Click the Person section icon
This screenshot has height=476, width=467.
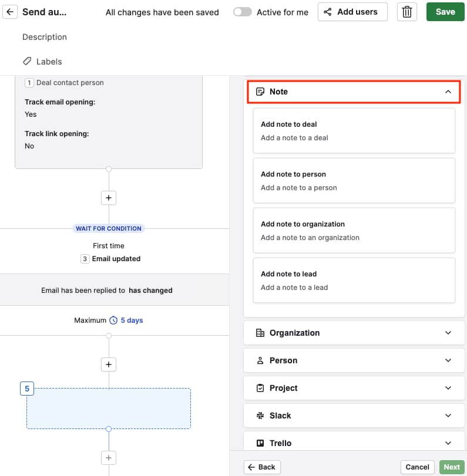[x=260, y=360]
